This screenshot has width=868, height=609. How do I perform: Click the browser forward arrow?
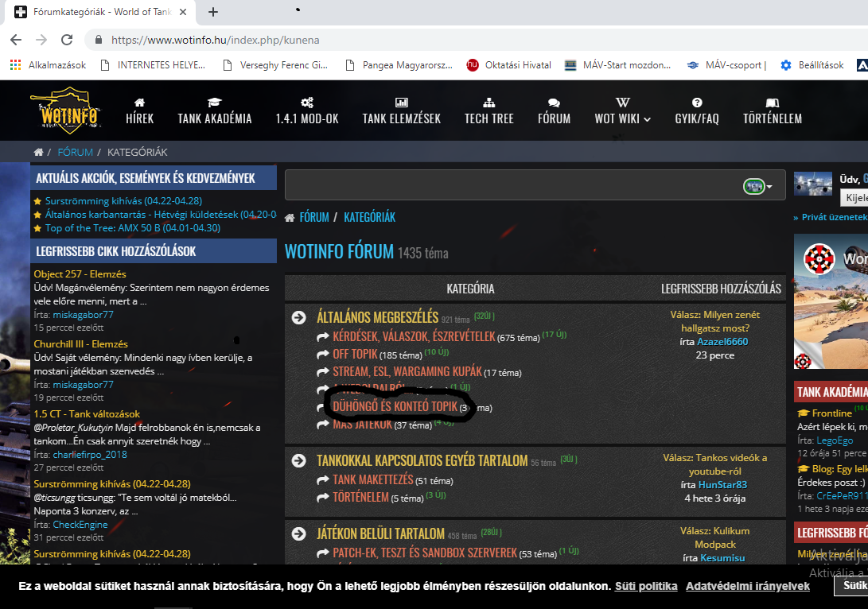coord(41,40)
